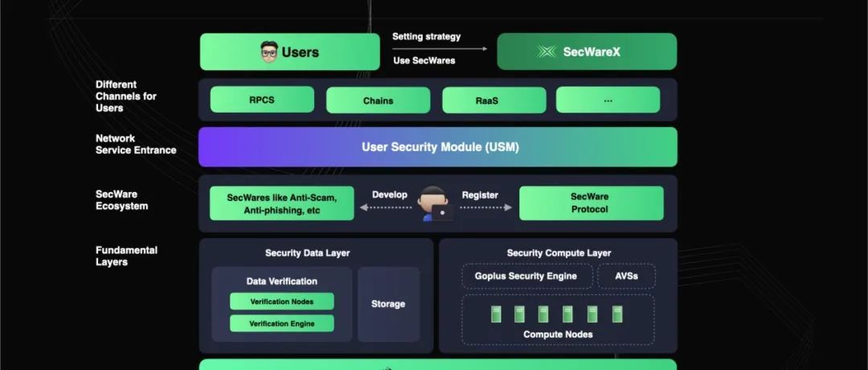
Task: Select the rightmost compute node icon
Action: coord(617,314)
